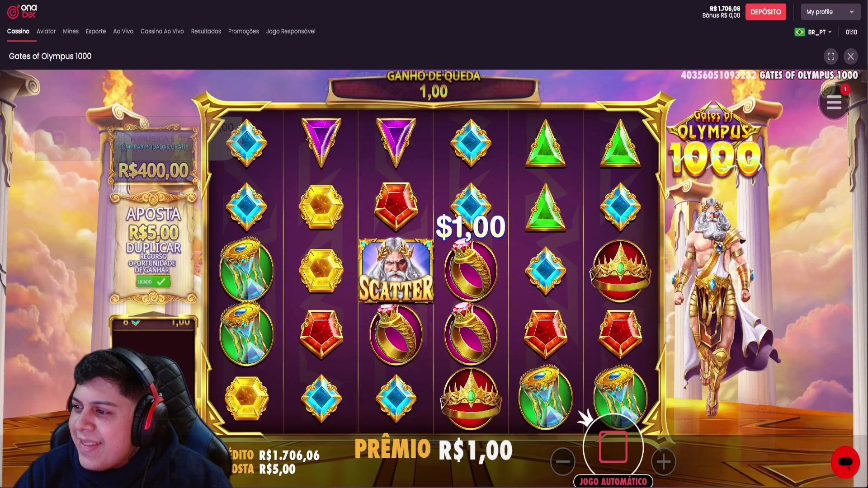Toggle the Duplicar Ligado checkbox
The width and height of the screenshot is (868, 488).
[x=153, y=282]
